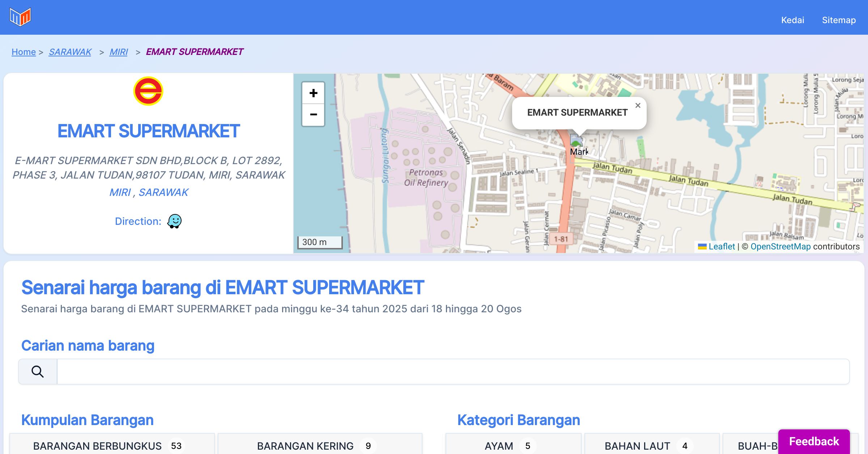Screen dimensions: 868x454
Task: Focus the item name search field
Action: pos(453,372)
